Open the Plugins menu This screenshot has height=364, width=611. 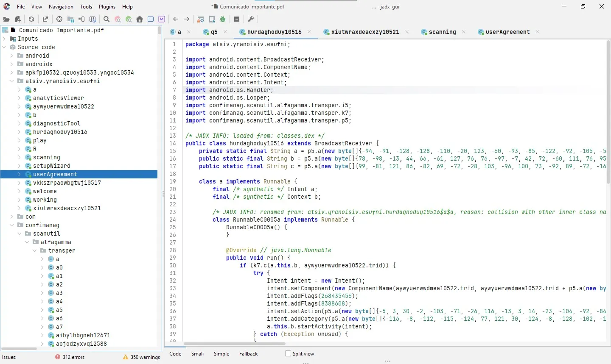tap(107, 6)
